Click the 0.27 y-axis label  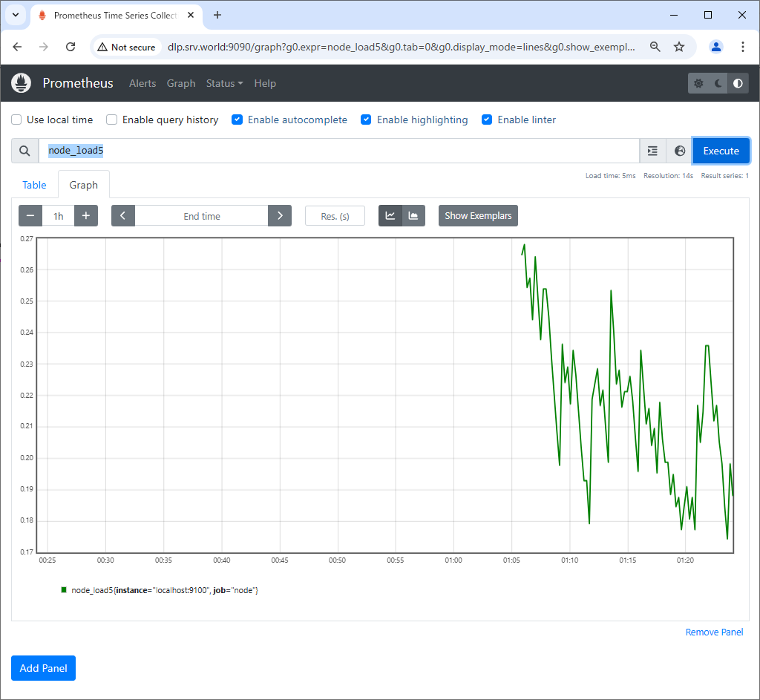(27, 238)
